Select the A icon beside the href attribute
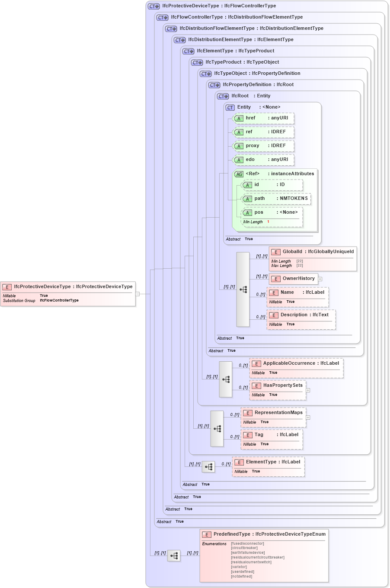Image resolution: width=390 pixels, height=588 pixels. (238, 118)
